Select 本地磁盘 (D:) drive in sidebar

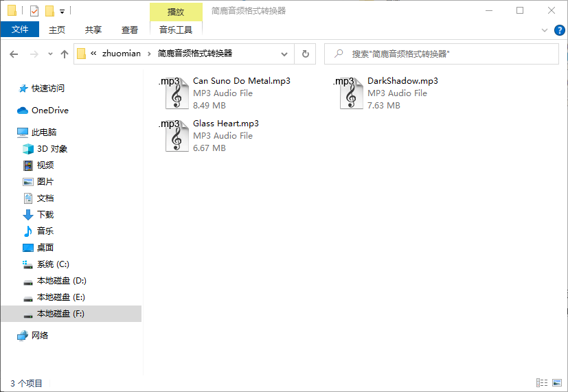click(x=62, y=281)
